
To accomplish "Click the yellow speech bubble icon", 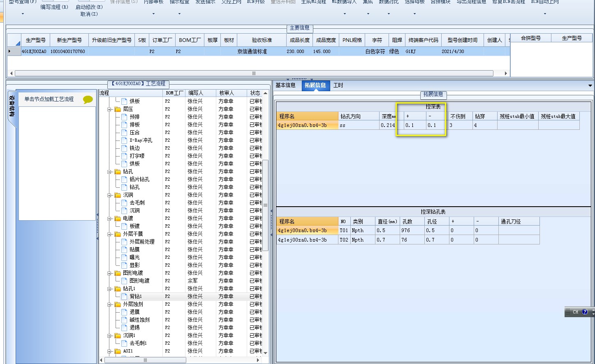I will click(88, 99).
